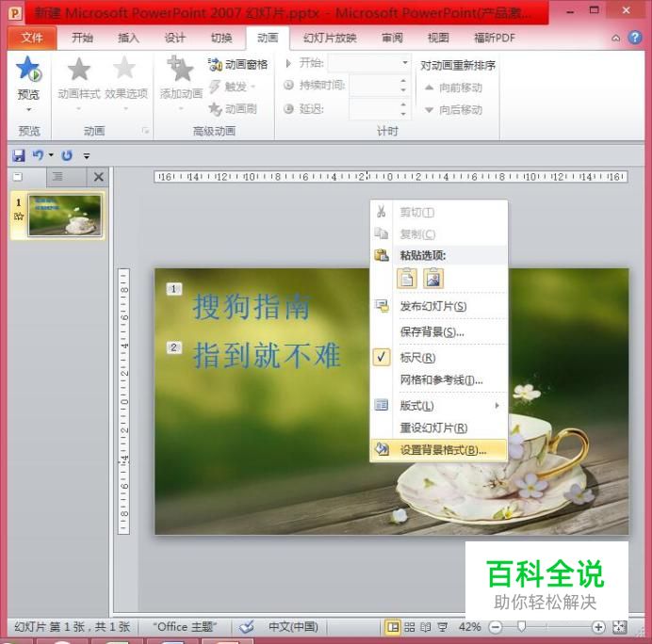Click the Preview star icon
This screenshot has height=644, width=652.
tap(28, 69)
